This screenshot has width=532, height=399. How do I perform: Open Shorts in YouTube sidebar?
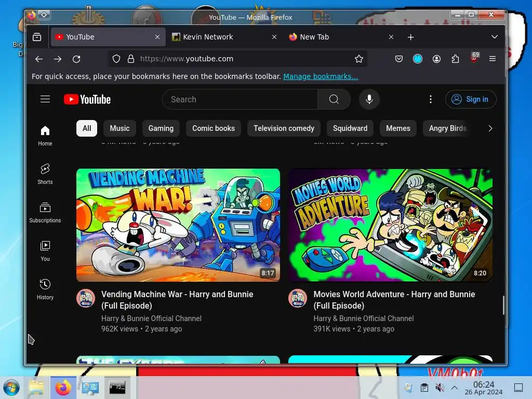[x=45, y=174]
